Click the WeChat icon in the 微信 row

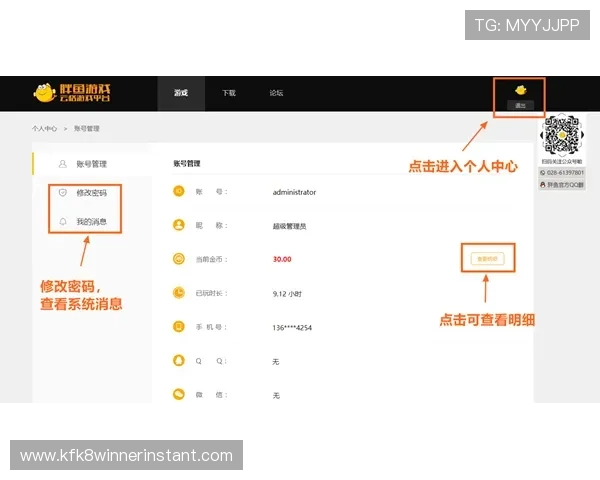click(x=179, y=394)
